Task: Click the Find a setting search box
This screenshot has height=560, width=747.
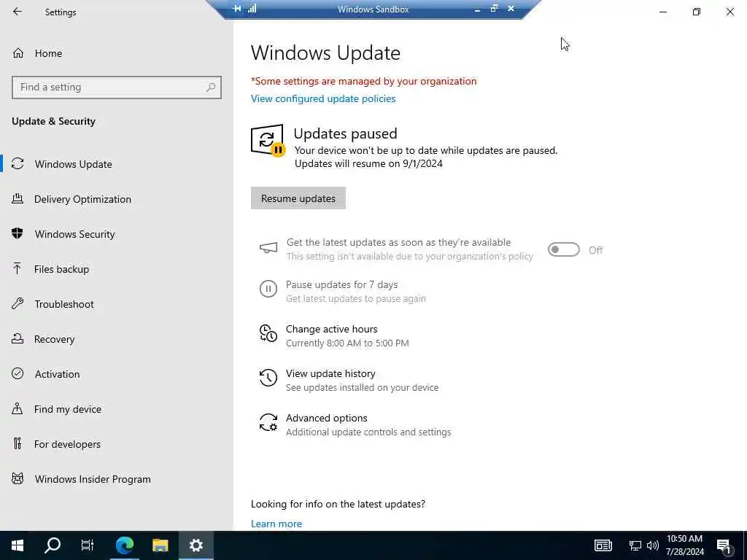Action: (116, 87)
